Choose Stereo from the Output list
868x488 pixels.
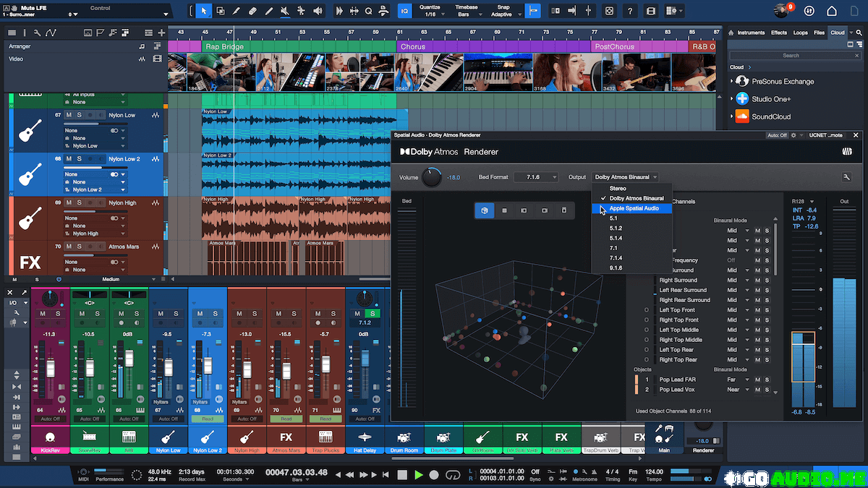(618, 188)
